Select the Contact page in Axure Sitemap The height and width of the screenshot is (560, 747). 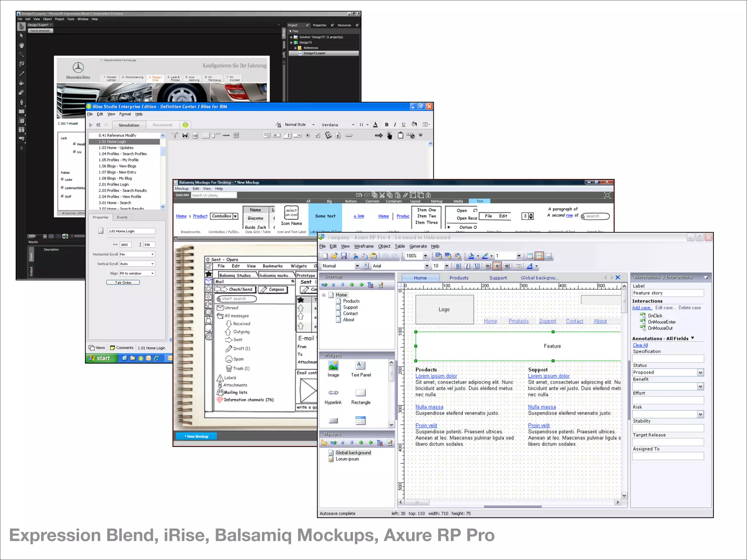[x=350, y=314]
